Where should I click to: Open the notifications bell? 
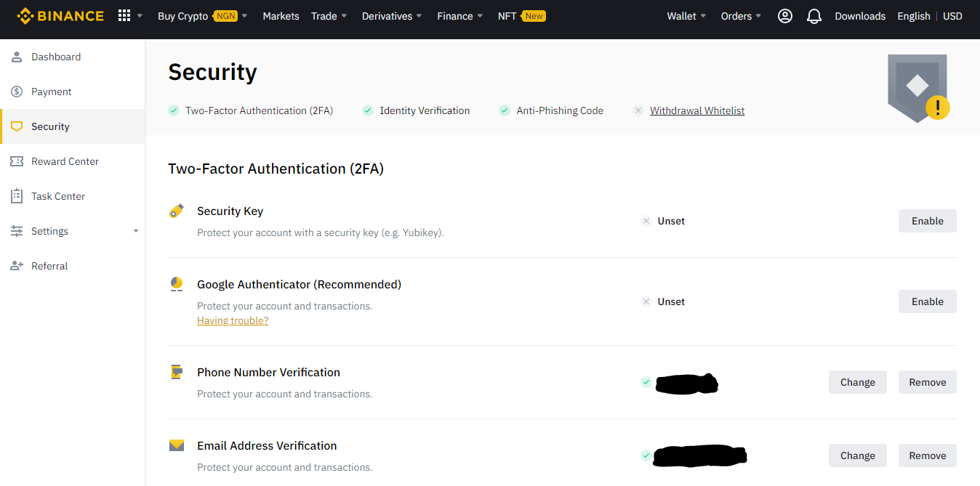click(x=814, y=16)
